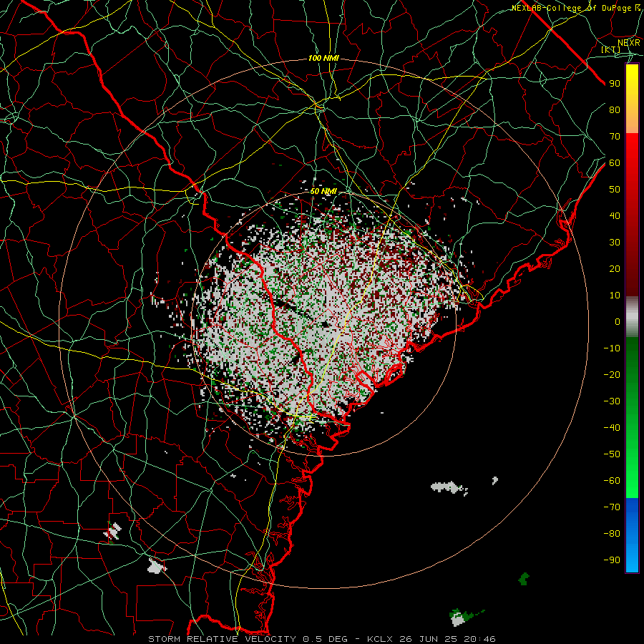Click the -80 scale value

(612, 534)
